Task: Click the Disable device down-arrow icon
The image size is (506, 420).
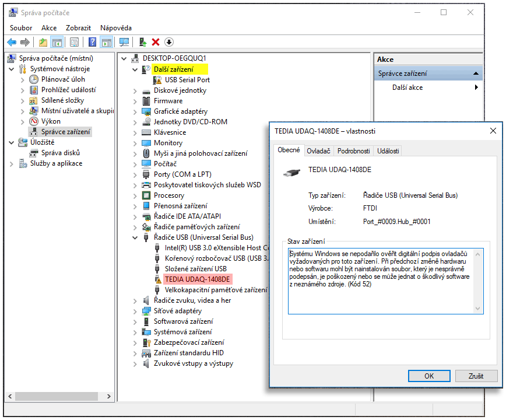Action: click(169, 42)
